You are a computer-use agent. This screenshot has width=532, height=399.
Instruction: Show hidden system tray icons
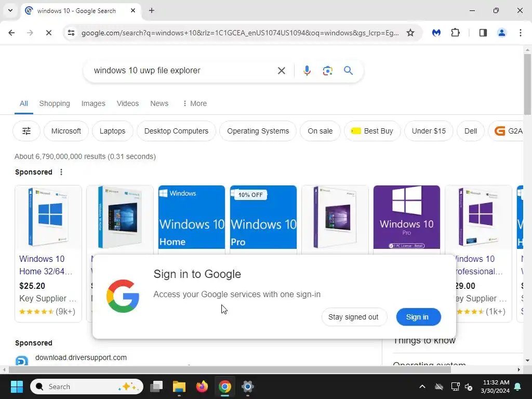point(422,387)
